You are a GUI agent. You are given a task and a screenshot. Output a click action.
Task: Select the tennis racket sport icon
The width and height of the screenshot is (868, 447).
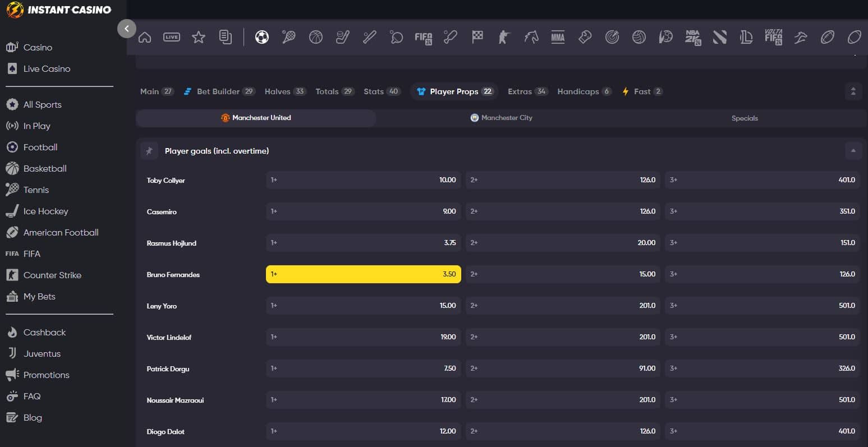[289, 38]
